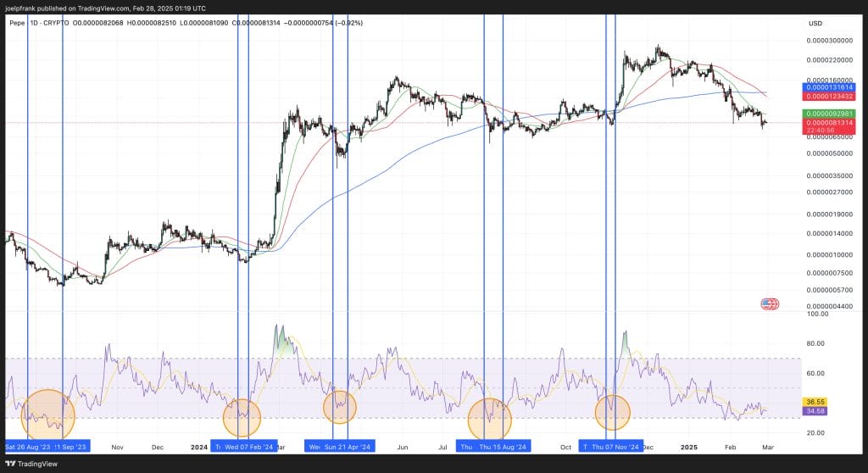Image resolution: width=868 pixels, height=473 pixels.
Task: Open the USD currency selector
Action: tap(816, 23)
